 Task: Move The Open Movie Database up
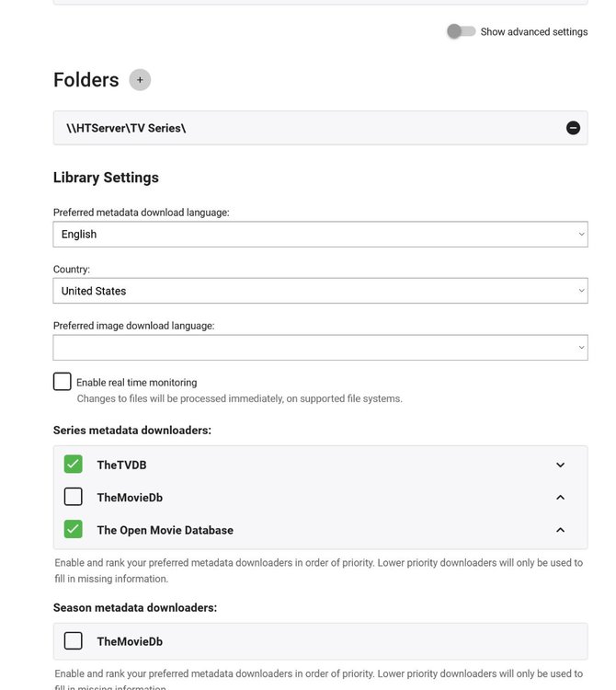(560, 530)
